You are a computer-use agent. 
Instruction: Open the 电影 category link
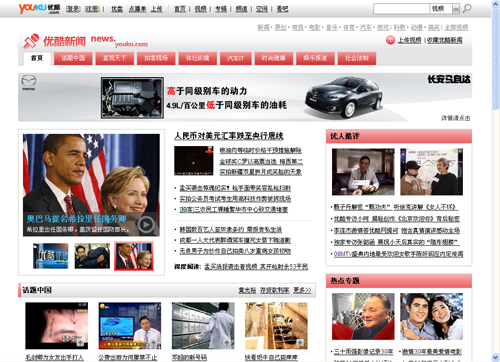click(x=315, y=27)
